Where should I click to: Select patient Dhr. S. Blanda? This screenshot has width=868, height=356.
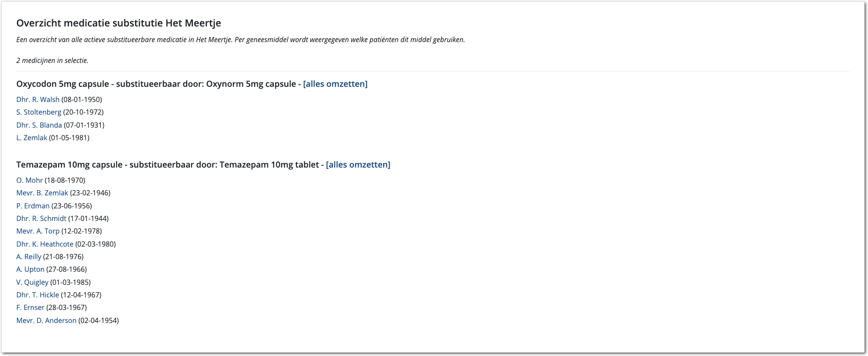tap(39, 125)
